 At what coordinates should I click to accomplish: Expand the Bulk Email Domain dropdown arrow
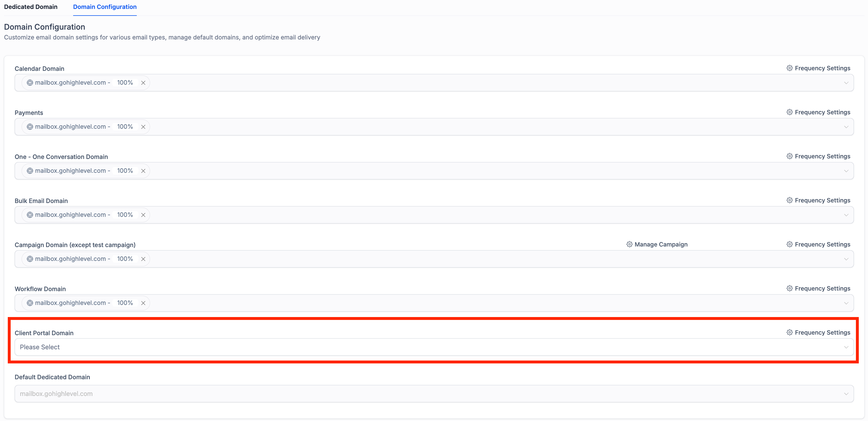(x=846, y=215)
